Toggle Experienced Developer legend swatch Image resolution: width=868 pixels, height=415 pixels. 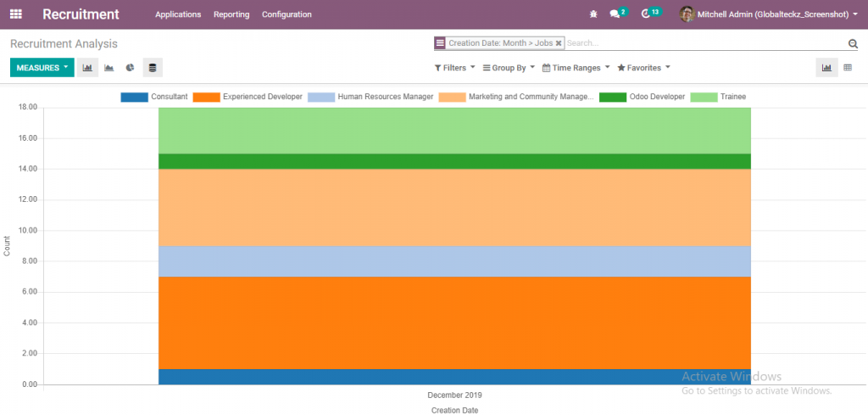tap(207, 97)
